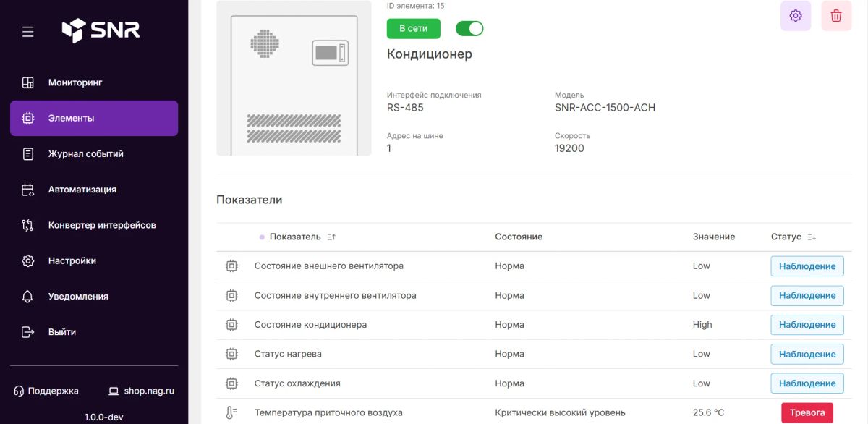The width and height of the screenshot is (868, 424).
Task: Sort by the Статус column sort icon
Action: click(x=812, y=237)
